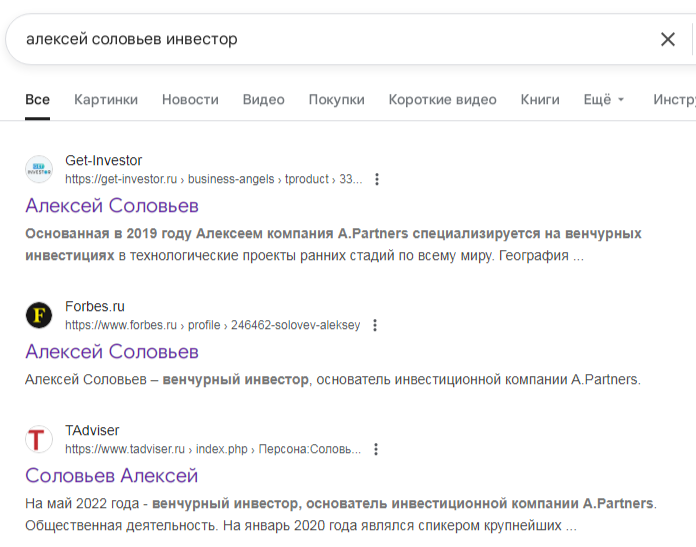Screen dimensions: 696x547
Task: Open three-dot menu for Get-Investor result
Action: tap(377, 179)
